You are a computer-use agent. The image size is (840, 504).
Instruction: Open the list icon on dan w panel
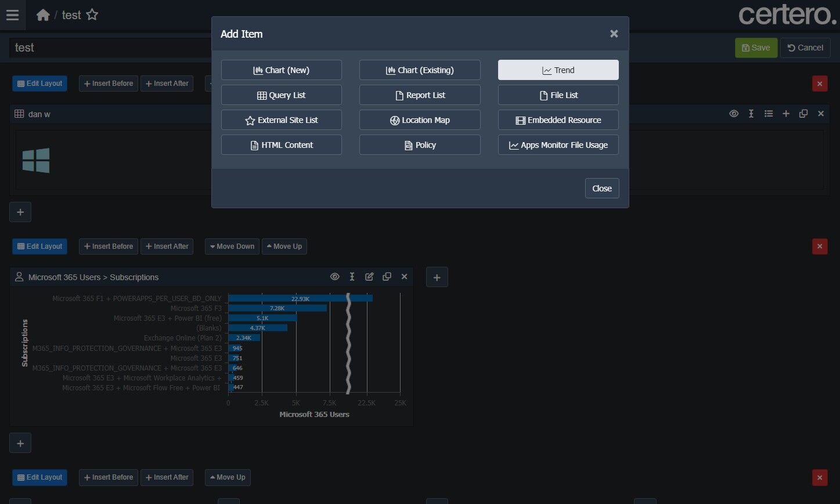click(769, 114)
